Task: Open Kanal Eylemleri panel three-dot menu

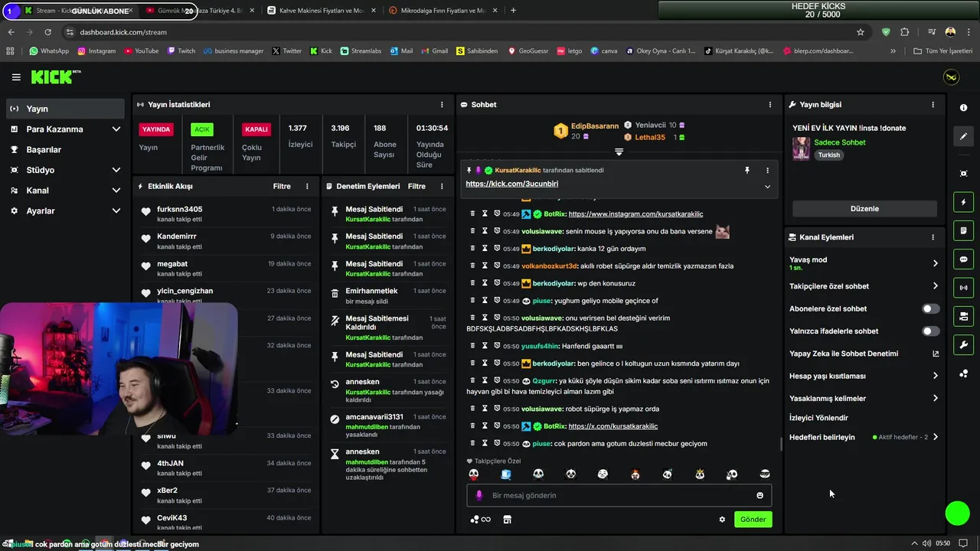Action: pyautogui.click(x=933, y=237)
